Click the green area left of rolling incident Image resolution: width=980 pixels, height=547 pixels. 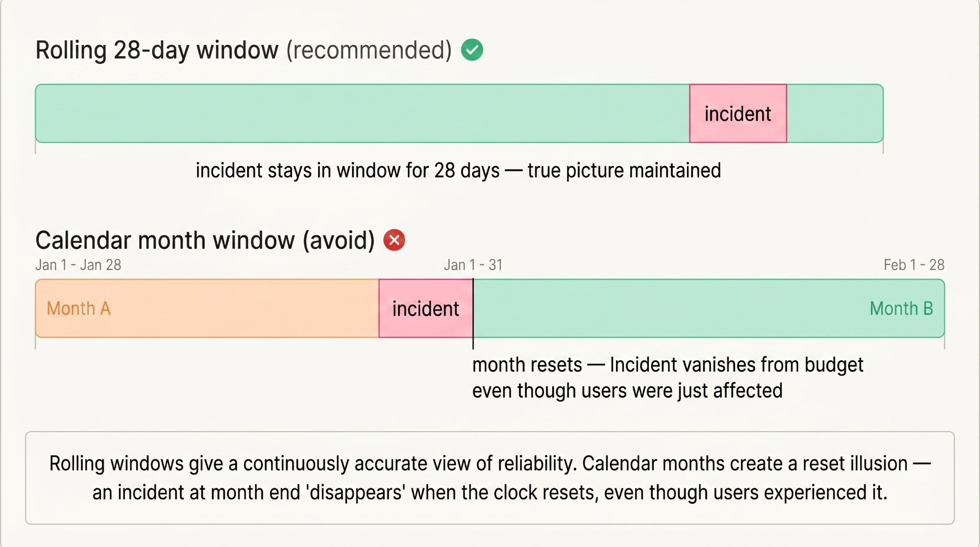point(362,113)
